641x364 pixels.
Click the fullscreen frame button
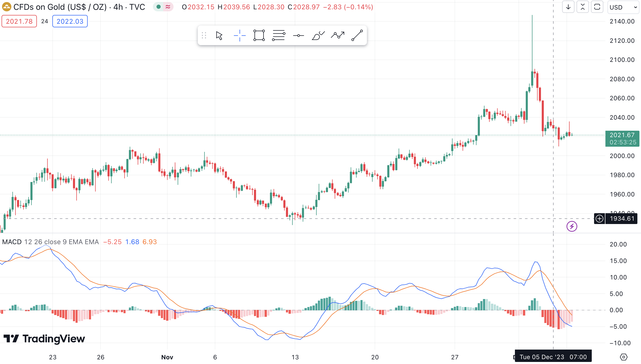597,7
